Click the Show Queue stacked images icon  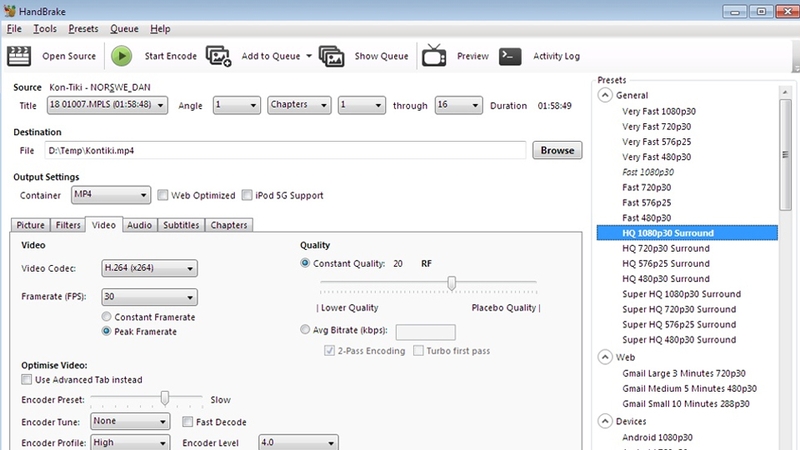click(x=331, y=56)
